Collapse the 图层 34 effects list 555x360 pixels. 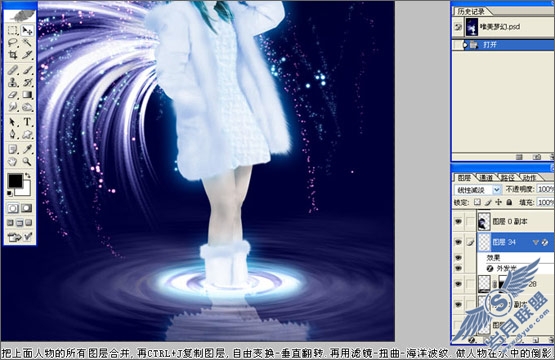536,242
